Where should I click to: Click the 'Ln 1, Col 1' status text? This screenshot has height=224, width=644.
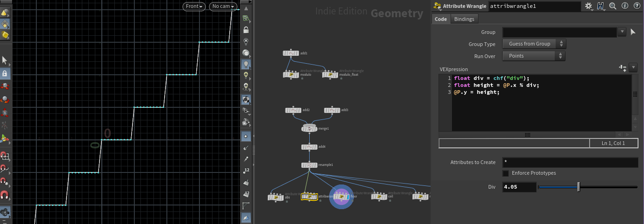pos(613,144)
